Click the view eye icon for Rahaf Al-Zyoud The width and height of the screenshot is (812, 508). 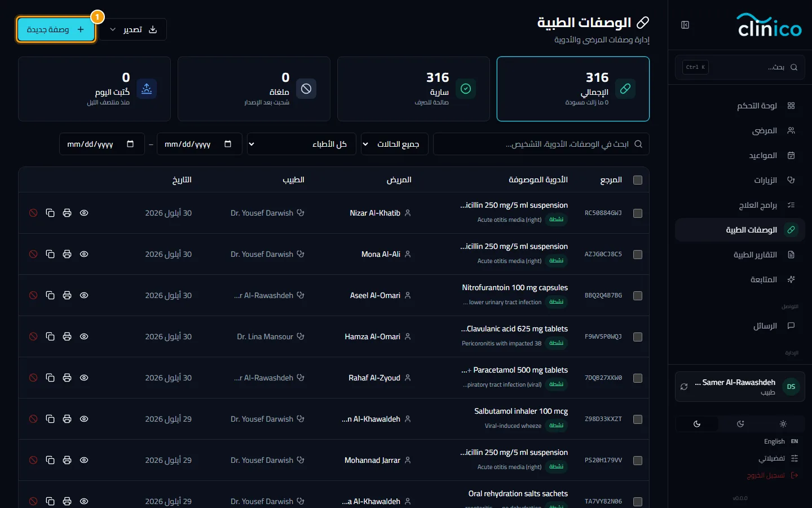tap(84, 378)
